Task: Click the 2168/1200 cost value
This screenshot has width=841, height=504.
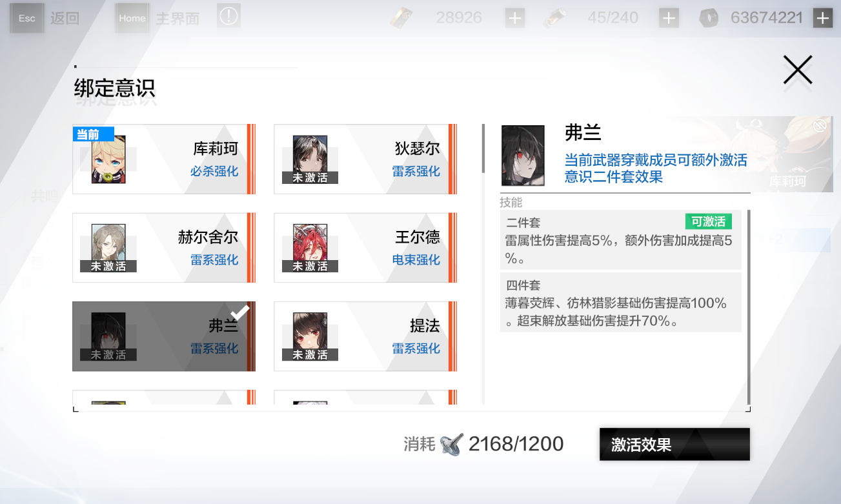Action: 516,444
